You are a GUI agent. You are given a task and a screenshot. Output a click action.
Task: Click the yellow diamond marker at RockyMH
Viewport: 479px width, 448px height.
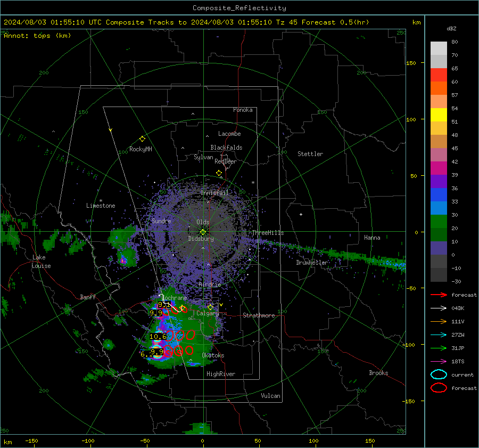142,139
